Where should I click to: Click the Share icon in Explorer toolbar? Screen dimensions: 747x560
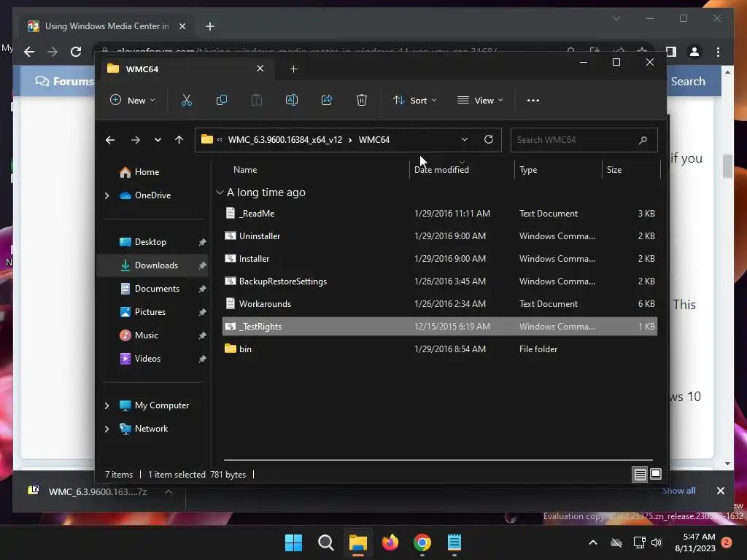point(327,100)
